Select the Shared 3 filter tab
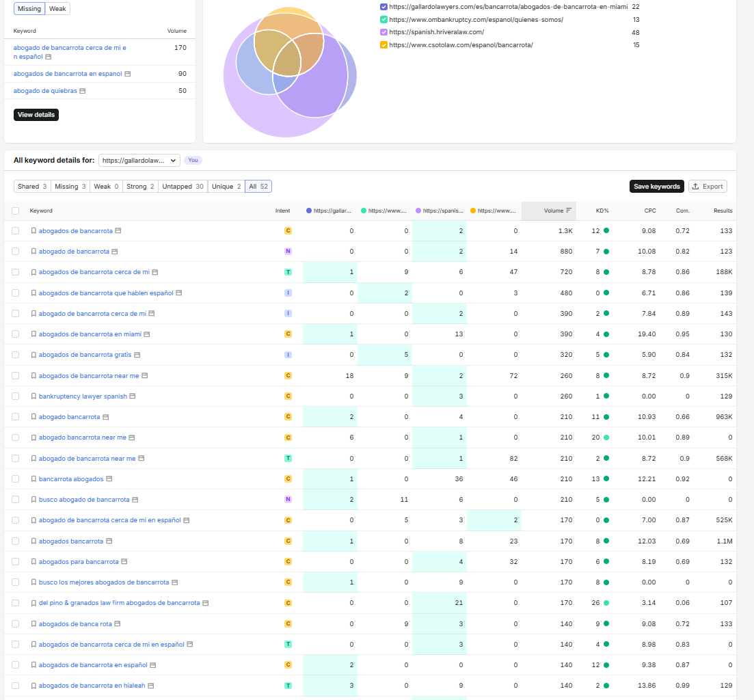Screen dimensions: 754x700 [x=32, y=187]
